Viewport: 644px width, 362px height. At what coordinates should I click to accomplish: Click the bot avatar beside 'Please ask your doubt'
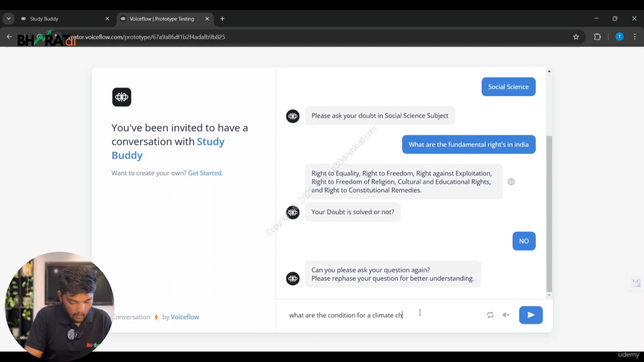tap(293, 116)
